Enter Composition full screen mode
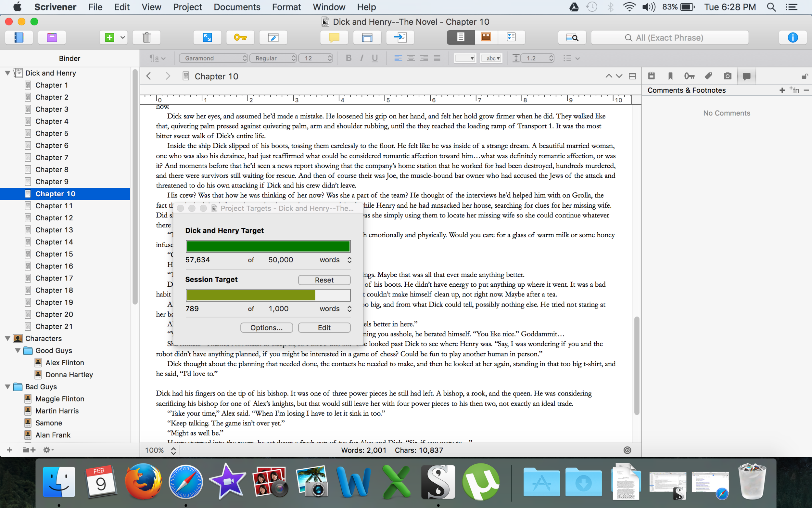 (x=207, y=37)
